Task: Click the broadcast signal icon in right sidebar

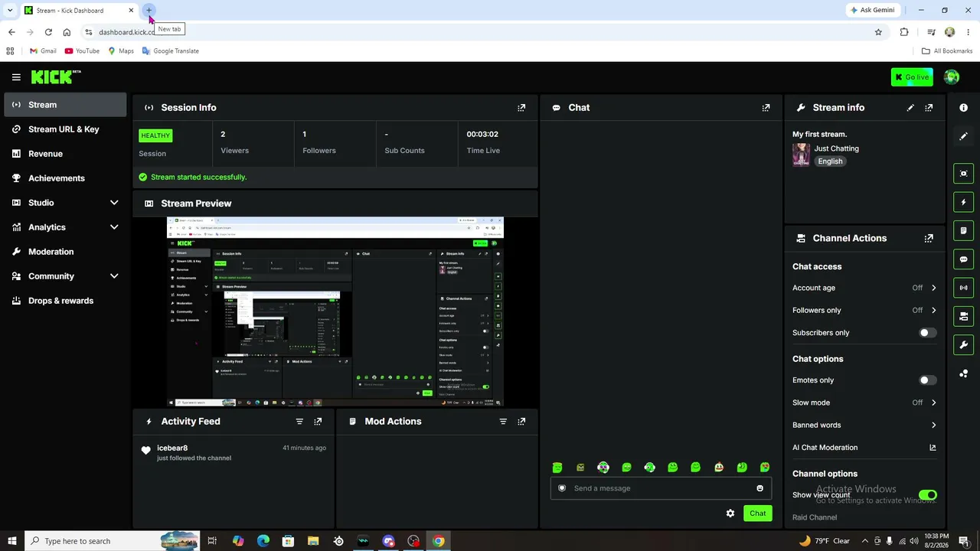Action: [x=963, y=288]
